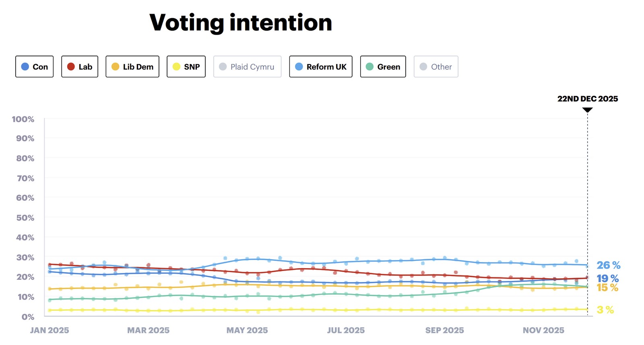Hide the Lib Dem line
The image size is (644, 345).
click(132, 67)
